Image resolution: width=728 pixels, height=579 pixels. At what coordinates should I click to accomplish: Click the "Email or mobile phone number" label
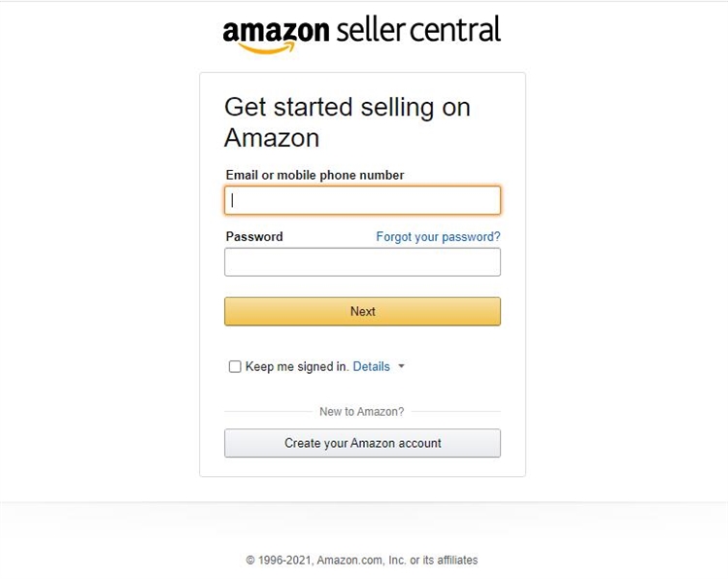tap(314, 175)
